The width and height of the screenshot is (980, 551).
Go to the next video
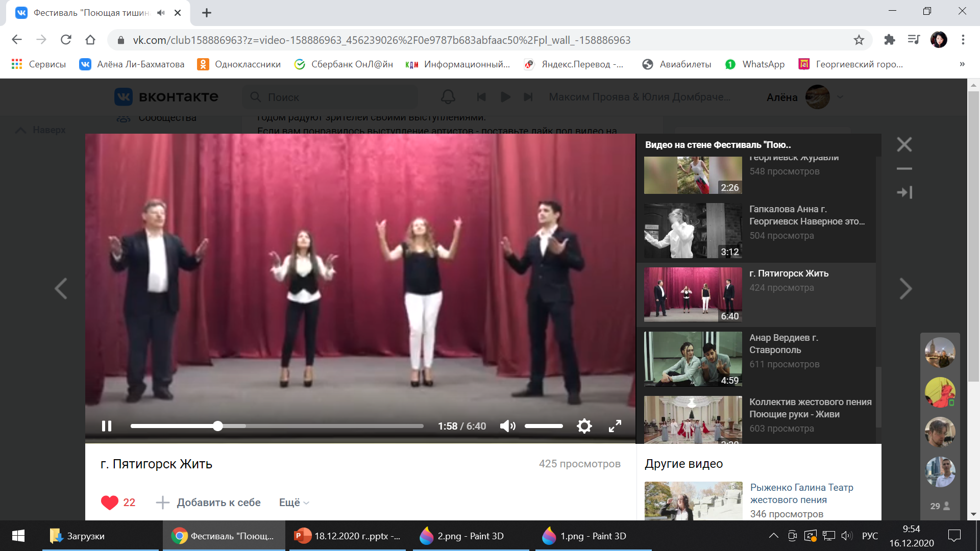(x=905, y=289)
